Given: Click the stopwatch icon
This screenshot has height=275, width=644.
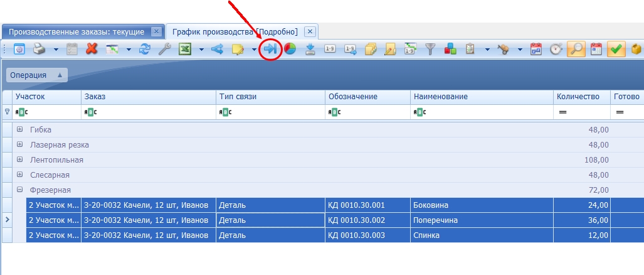Looking at the screenshot, I should tap(556, 50).
